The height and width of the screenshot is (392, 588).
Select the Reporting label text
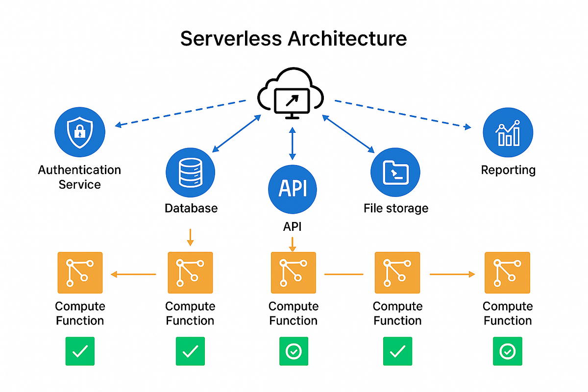coord(508,170)
